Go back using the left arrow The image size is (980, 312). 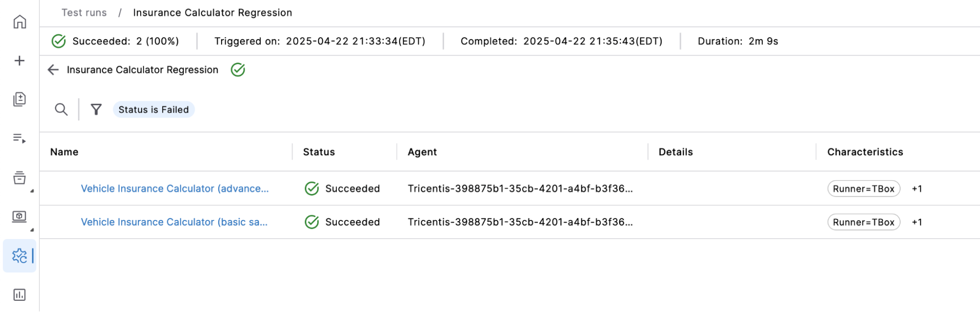(53, 70)
